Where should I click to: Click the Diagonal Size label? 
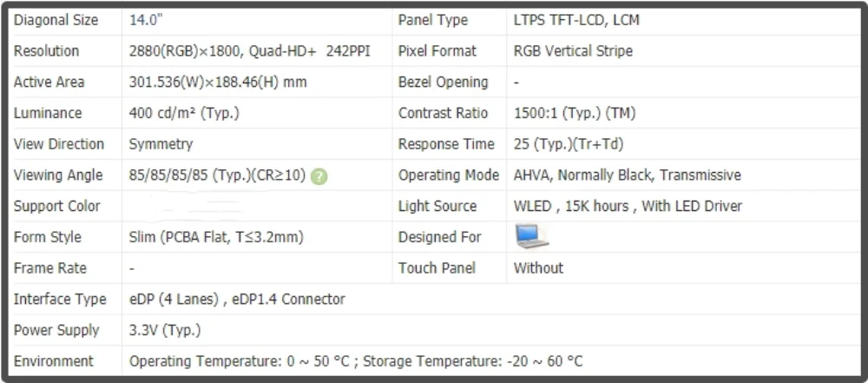point(56,20)
